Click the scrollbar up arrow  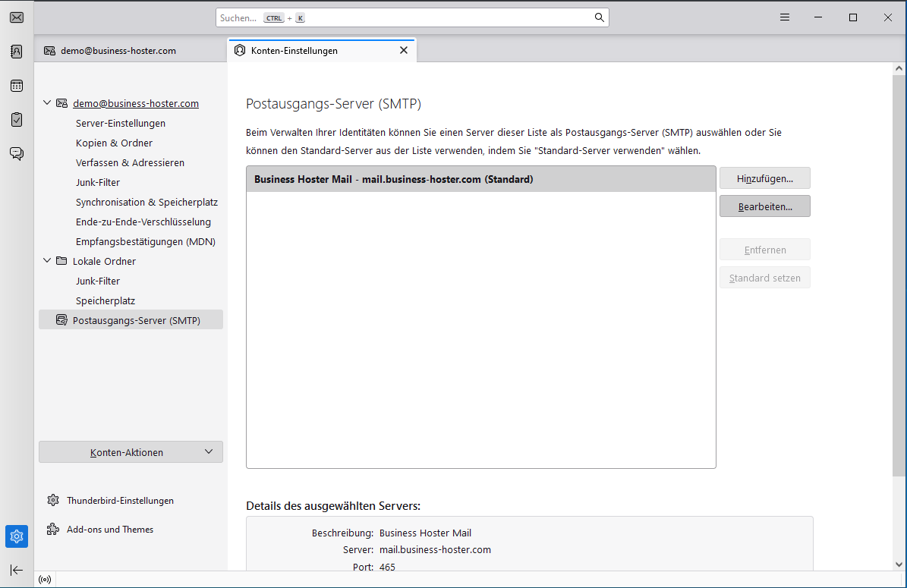click(x=899, y=68)
